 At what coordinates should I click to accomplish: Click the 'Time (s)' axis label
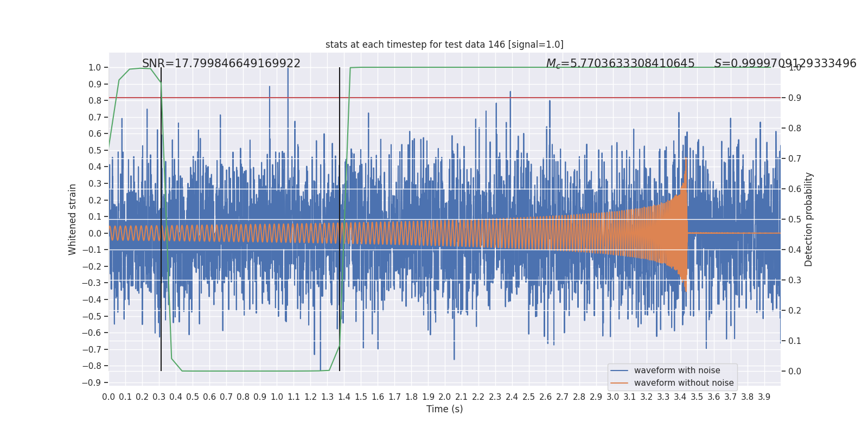(444, 409)
